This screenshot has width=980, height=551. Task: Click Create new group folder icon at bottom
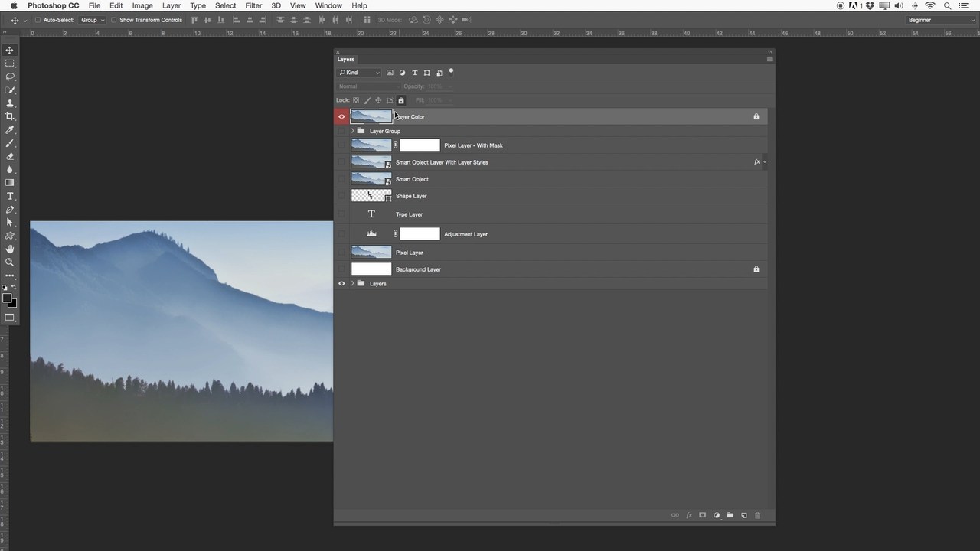[730, 515]
